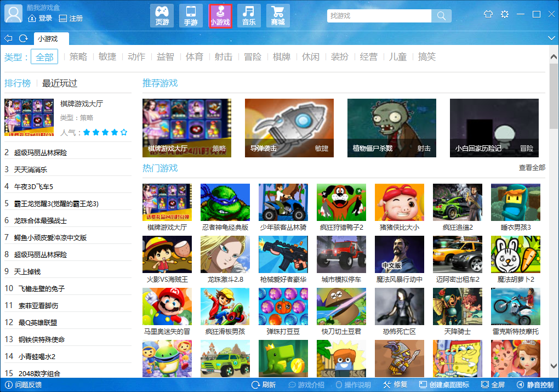Open 查看全部 link for hot games
This screenshot has height=392, width=559.
532,168
